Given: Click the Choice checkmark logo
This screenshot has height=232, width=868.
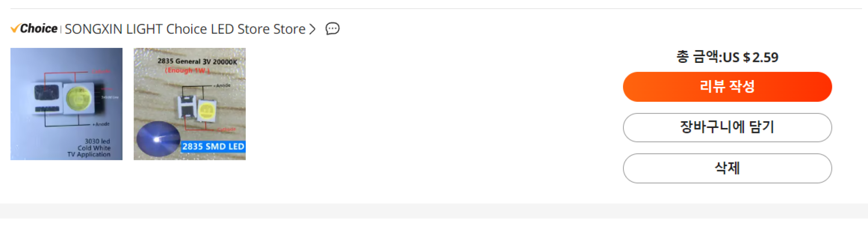Looking at the screenshot, I should tap(15, 28).
